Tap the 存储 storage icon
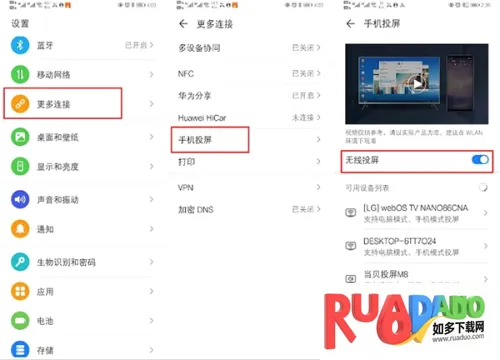The image size is (500, 360). click(x=20, y=350)
